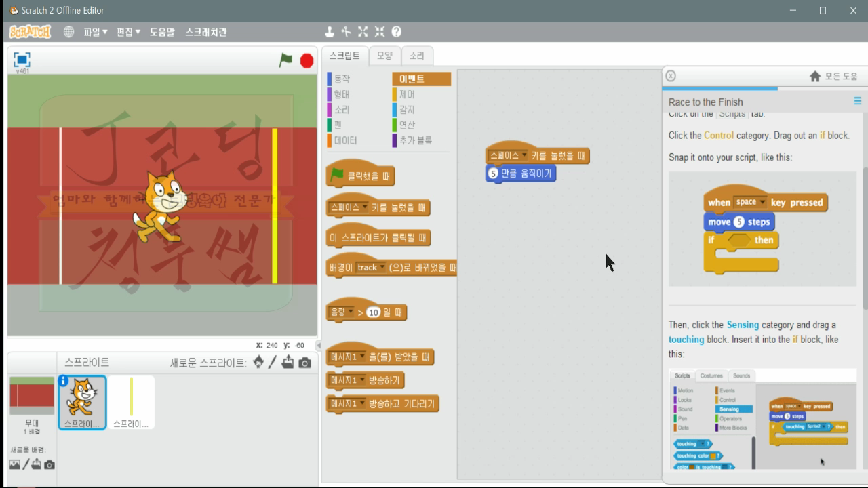Collapse the stage with the small arrow
Viewport: 868px width, 488px height.
click(x=319, y=345)
